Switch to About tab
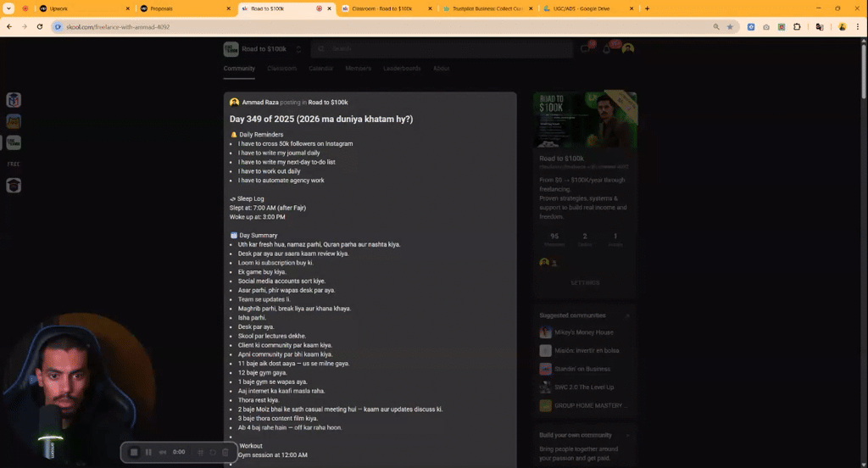 click(x=441, y=69)
